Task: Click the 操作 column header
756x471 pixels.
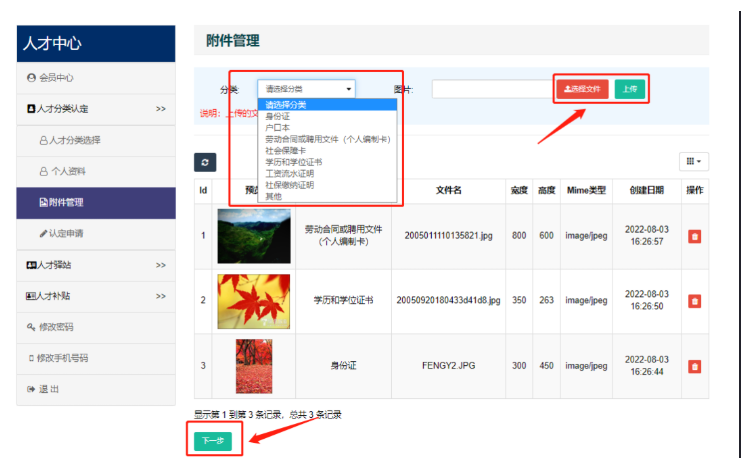Action: tap(695, 190)
